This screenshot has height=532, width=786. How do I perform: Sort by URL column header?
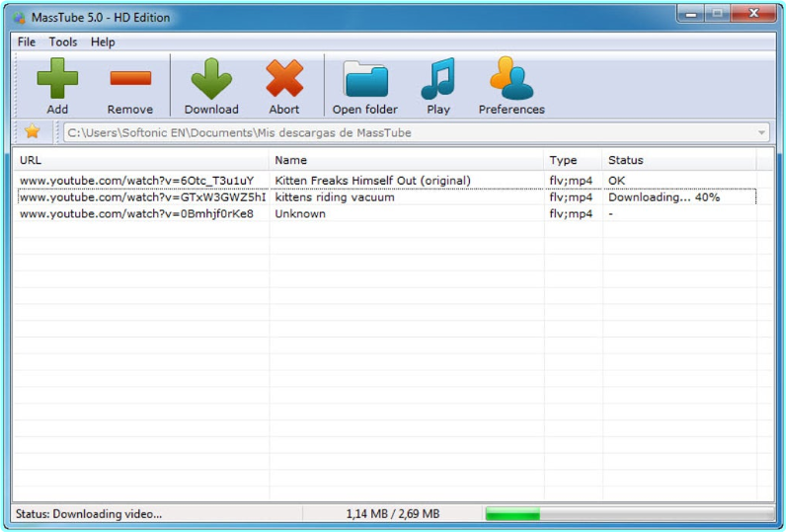pos(141,160)
